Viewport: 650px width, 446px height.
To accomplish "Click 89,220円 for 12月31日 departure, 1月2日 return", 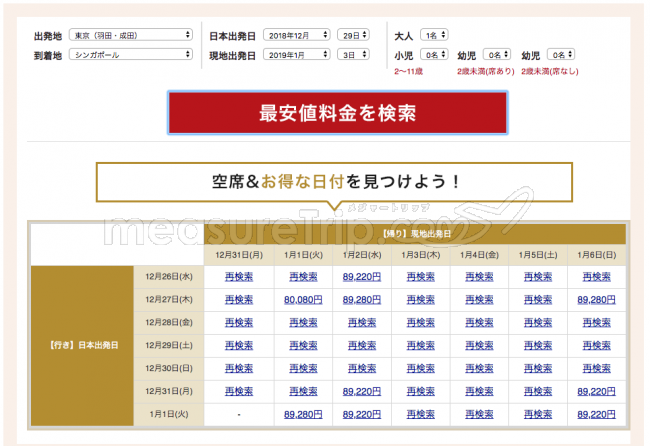I will tap(362, 391).
